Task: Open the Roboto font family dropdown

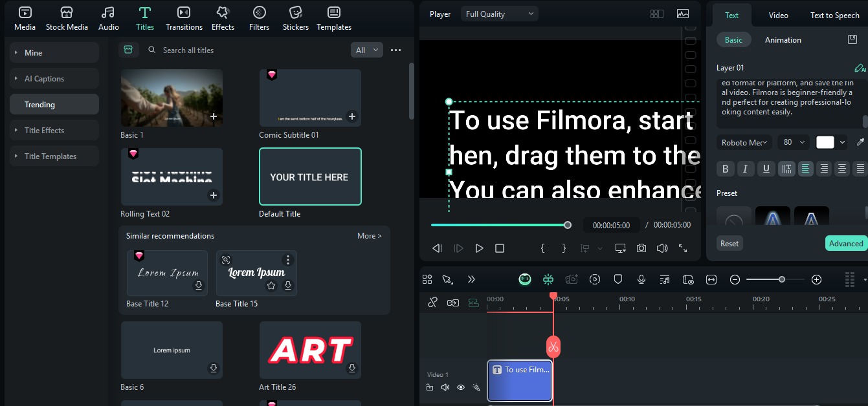Action: point(745,142)
